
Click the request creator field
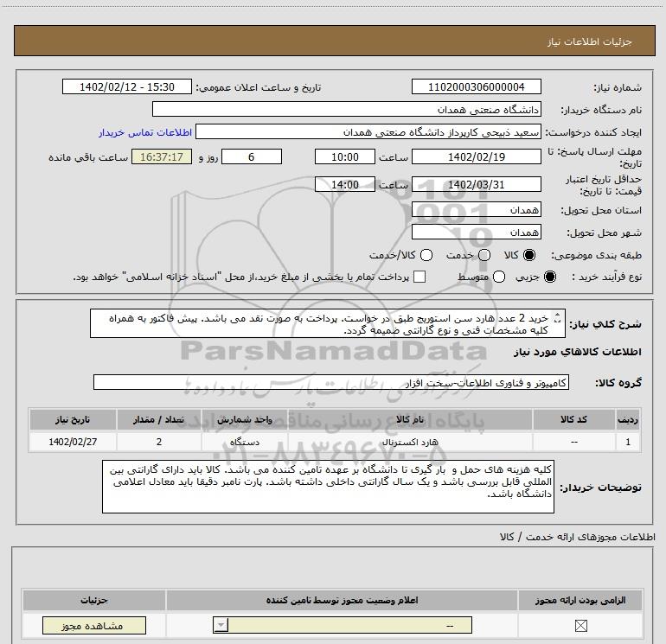[368, 132]
